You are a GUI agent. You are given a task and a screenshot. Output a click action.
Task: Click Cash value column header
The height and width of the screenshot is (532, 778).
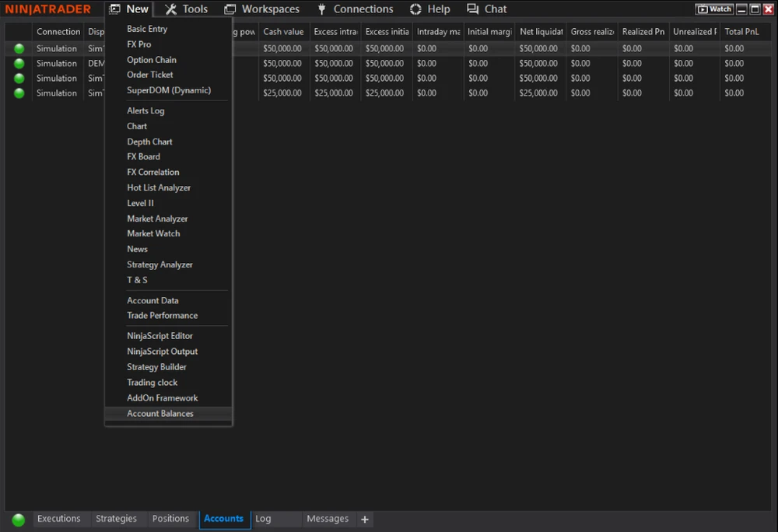pos(283,32)
